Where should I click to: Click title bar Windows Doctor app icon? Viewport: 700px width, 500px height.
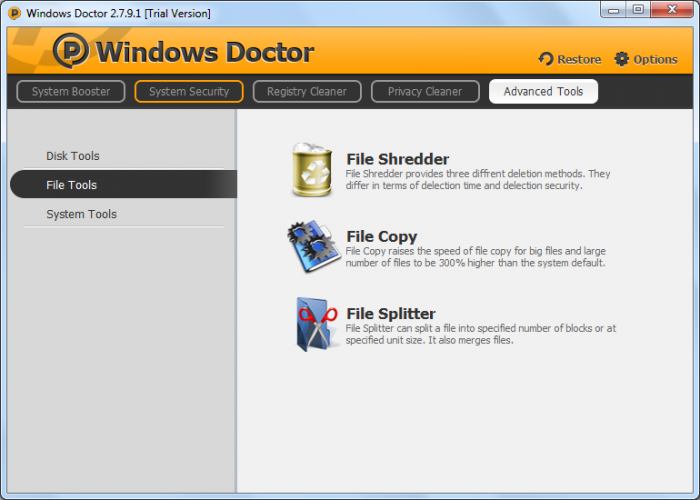pyautogui.click(x=15, y=13)
